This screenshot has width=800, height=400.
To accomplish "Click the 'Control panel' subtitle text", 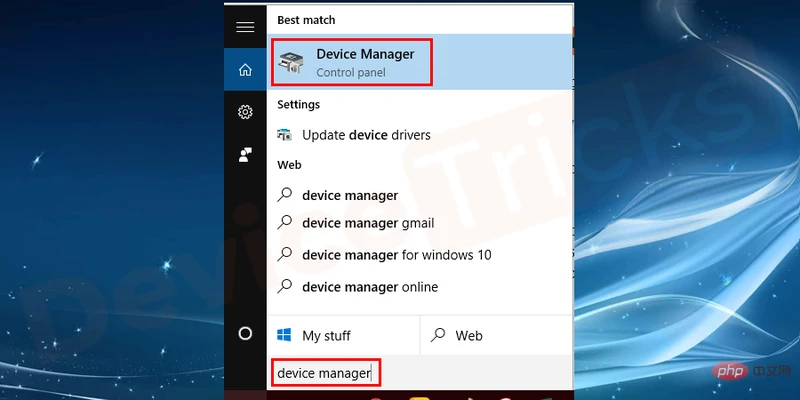I will [x=351, y=72].
